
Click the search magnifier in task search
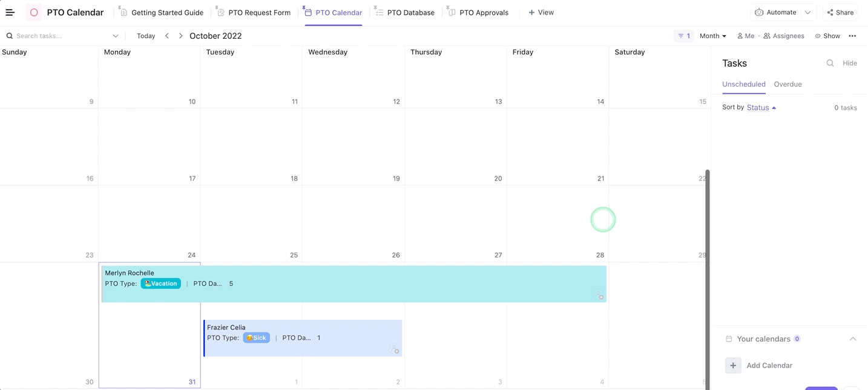point(10,36)
